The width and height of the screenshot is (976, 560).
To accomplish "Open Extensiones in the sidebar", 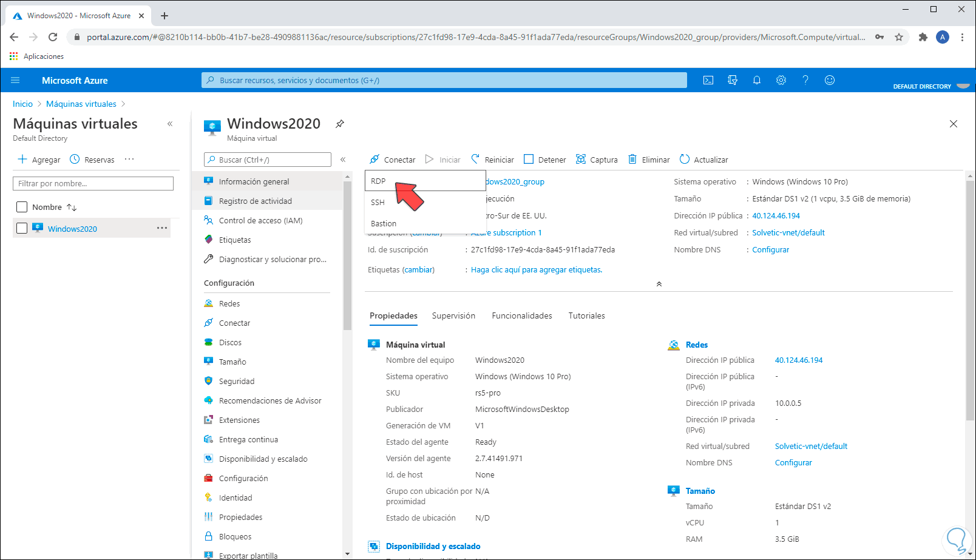I will pyautogui.click(x=268, y=420).
